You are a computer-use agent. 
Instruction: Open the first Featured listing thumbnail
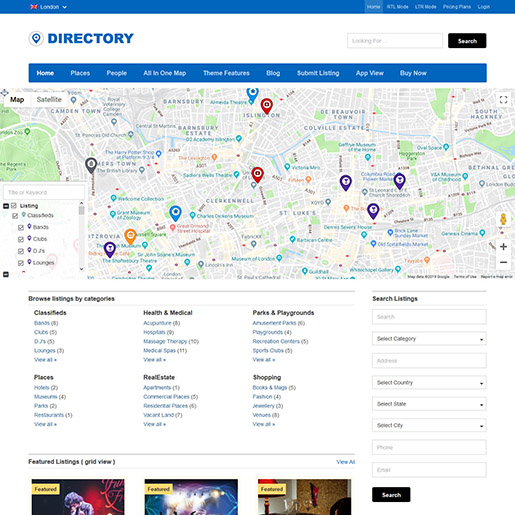pyautogui.click(x=78, y=497)
